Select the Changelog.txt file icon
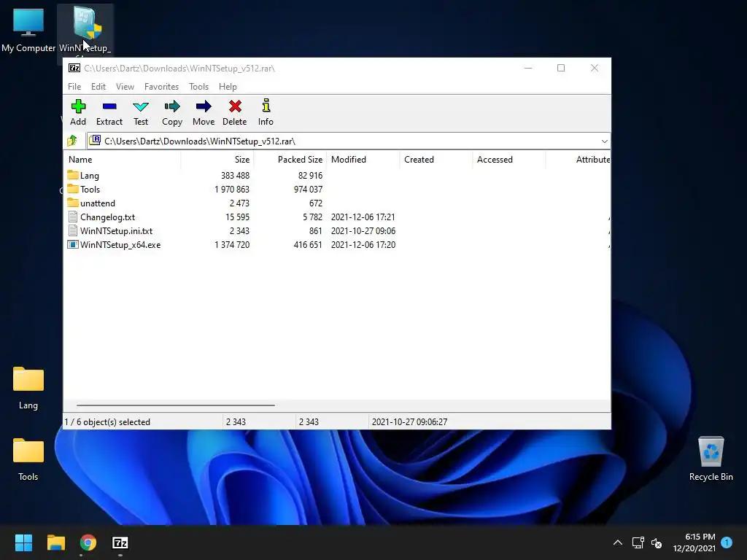747x560 pixels. (73, 217)
